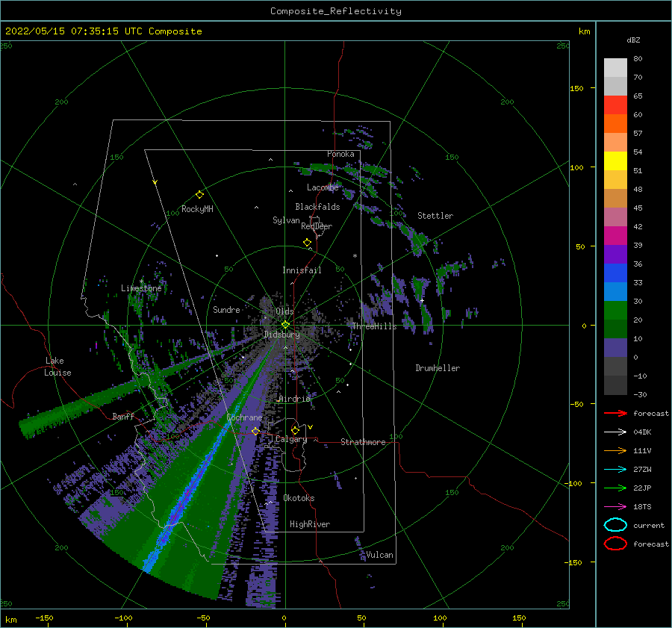Click the Ponoka city label
This screenshot has height=628, width=672.
[x=340, y=154]
